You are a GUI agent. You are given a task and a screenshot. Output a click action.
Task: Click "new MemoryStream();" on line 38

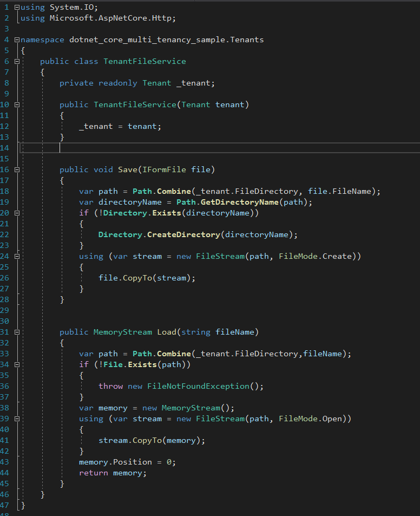[188, 408]
